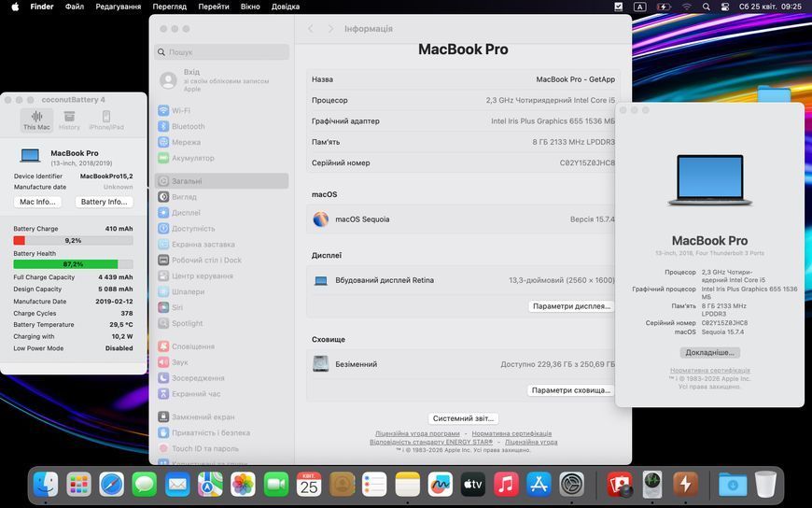Select Звук in Settings sidebar
812x508 pixels.
221,362
